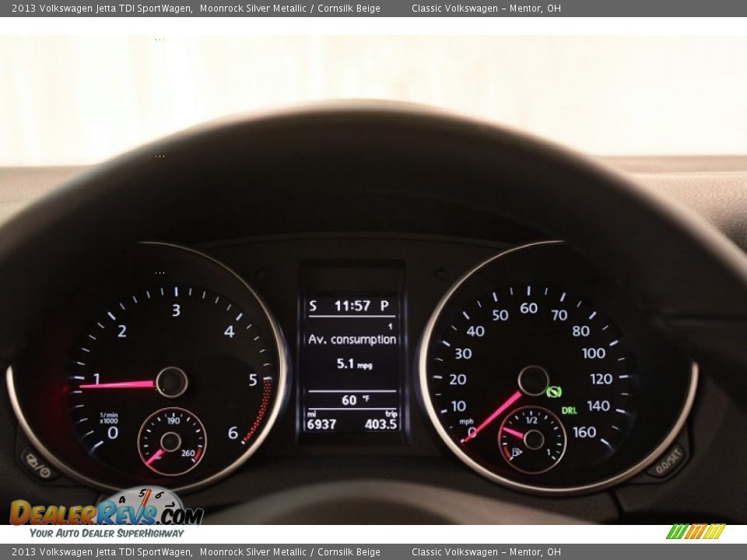
Task: Click the 11:57 clock on center display
Action: 352,306
